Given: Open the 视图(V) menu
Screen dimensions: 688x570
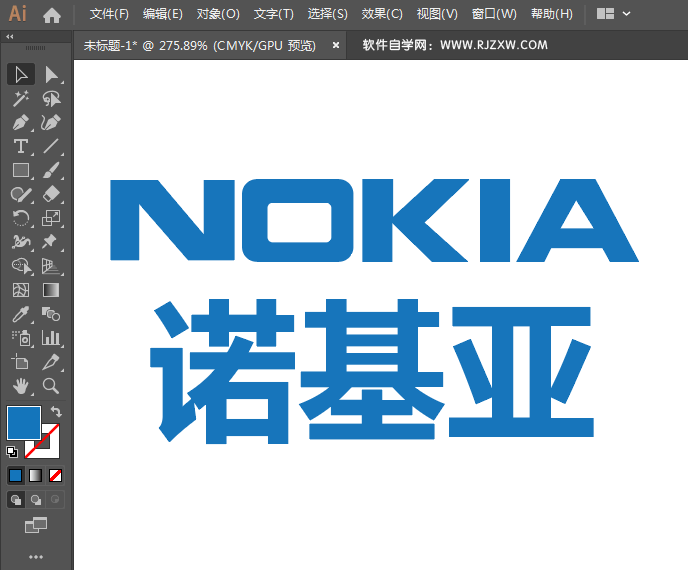Looking at the screenshot, I should coord(437,14).
